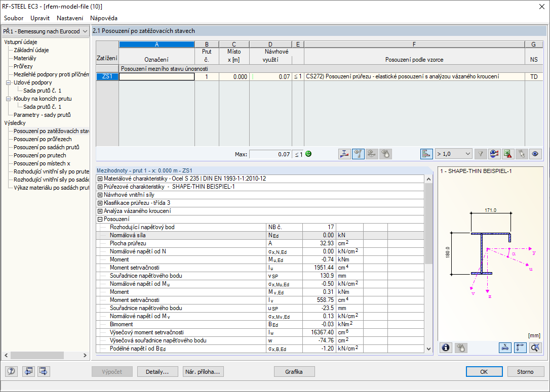This screenshot has height=392, width=550.
Task: Expand Návrhové vnitřní síly section
Action: pos(100,195)
